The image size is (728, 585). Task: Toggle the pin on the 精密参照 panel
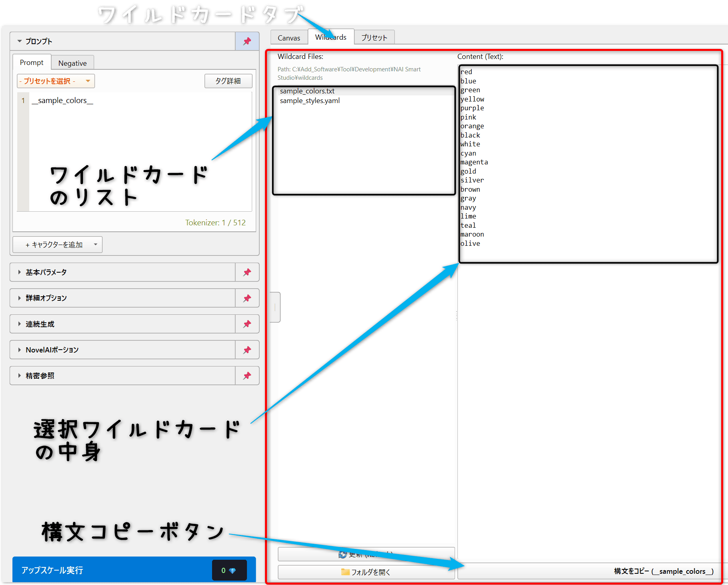247,375
